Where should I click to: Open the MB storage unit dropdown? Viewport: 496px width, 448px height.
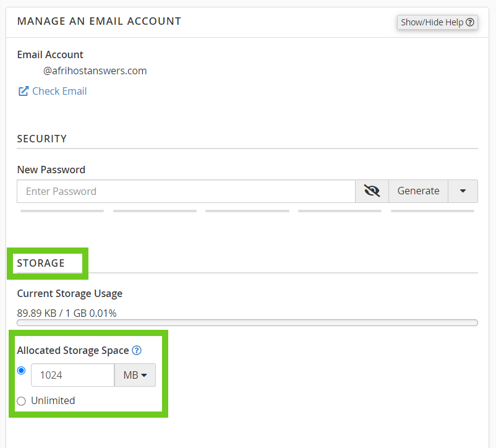135,375
